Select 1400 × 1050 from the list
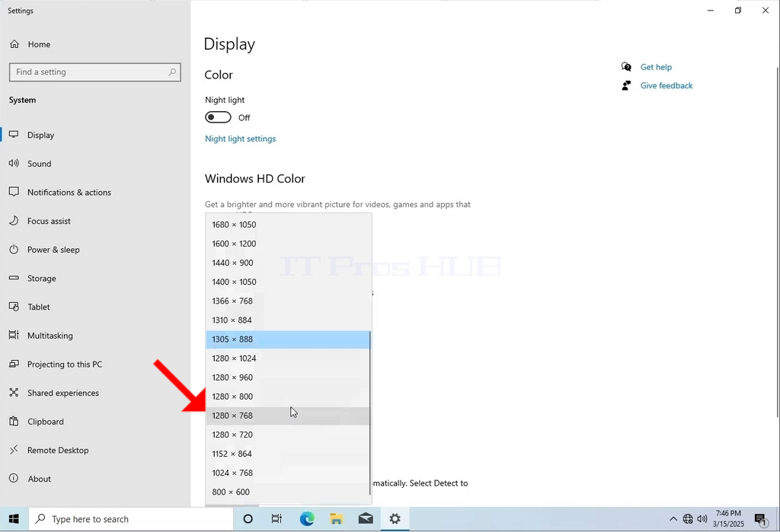The image size is (780, 532). pyautogui.click(x=288, y=282)
